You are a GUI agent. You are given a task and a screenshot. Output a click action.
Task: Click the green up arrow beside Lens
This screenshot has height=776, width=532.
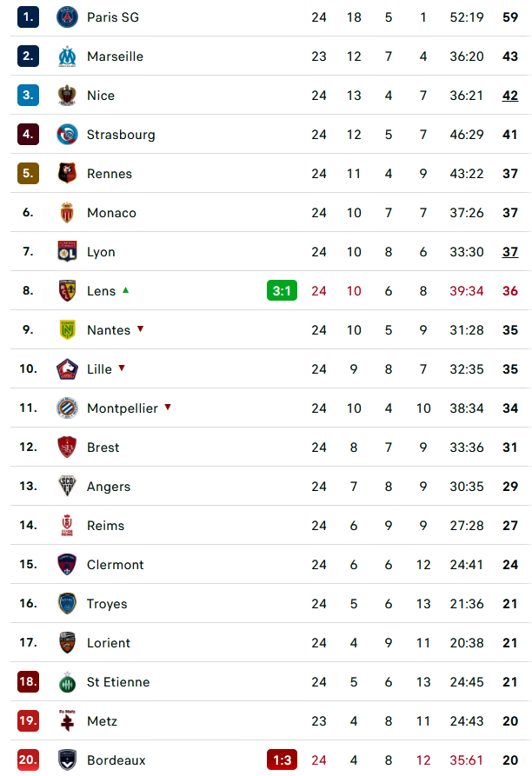point(126,290)
